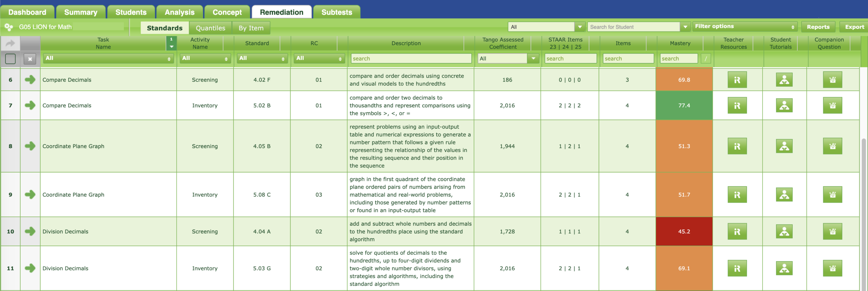The height and width of the screenshot is (291, 868).
Task: Focus the Search for Student field
Action: click(634, 27)
